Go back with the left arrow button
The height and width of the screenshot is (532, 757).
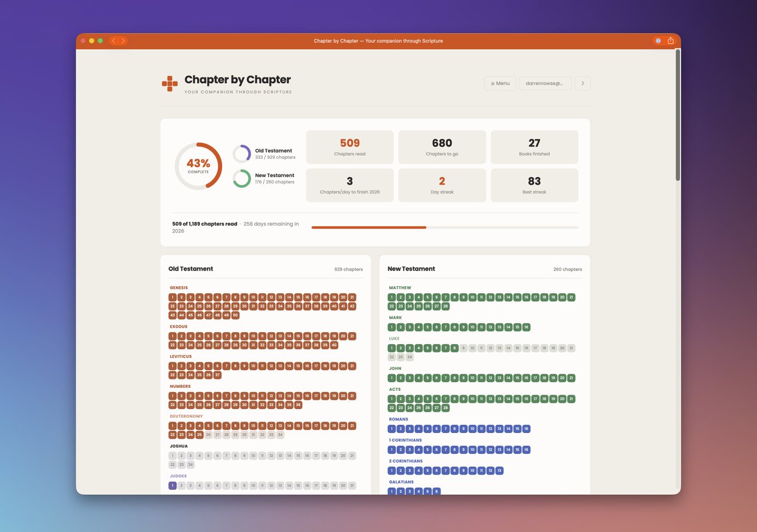point(114,41)
